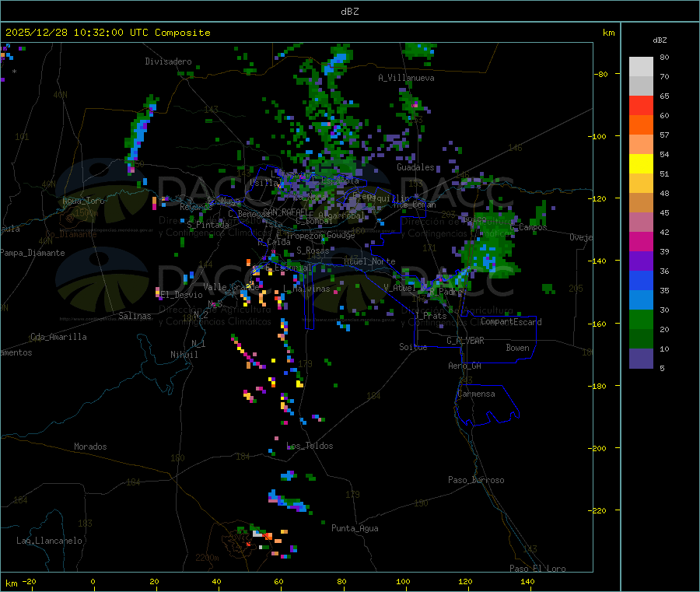Click the 2025/12/28 10:32:00 UTC Composite timestamp

(107, 33)
